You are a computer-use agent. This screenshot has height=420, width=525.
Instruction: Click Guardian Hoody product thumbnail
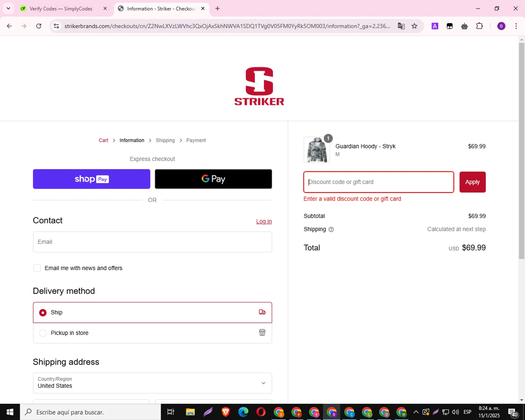pos(317,150)
